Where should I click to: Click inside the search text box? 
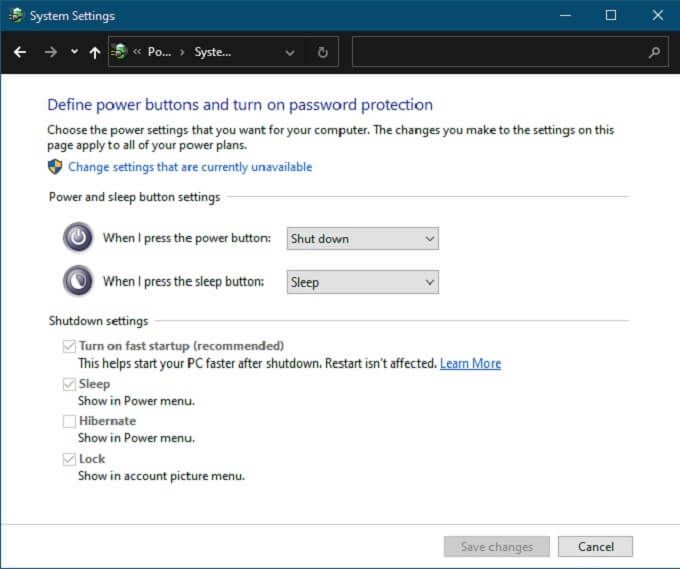pos(498,52)
